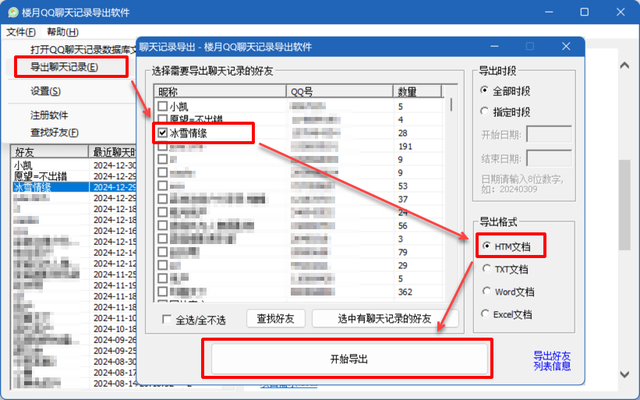Click the 开始日期 input field
Viewport: 640px width, 400px height.
(549, 134)
